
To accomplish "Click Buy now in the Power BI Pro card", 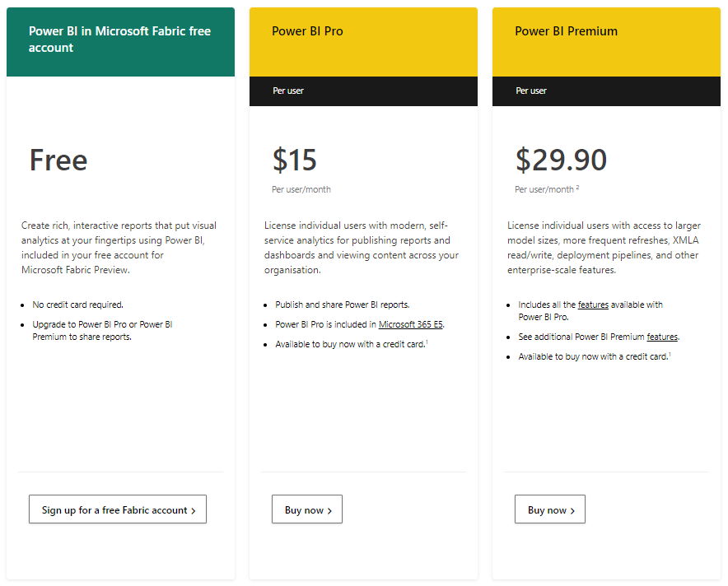I will click(x=306, y=509).
